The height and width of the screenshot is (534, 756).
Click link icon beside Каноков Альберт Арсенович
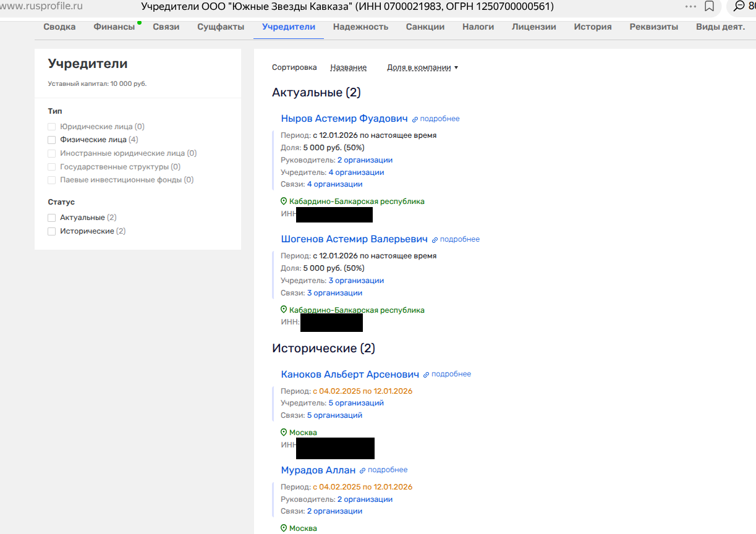(x=427, y=375)
